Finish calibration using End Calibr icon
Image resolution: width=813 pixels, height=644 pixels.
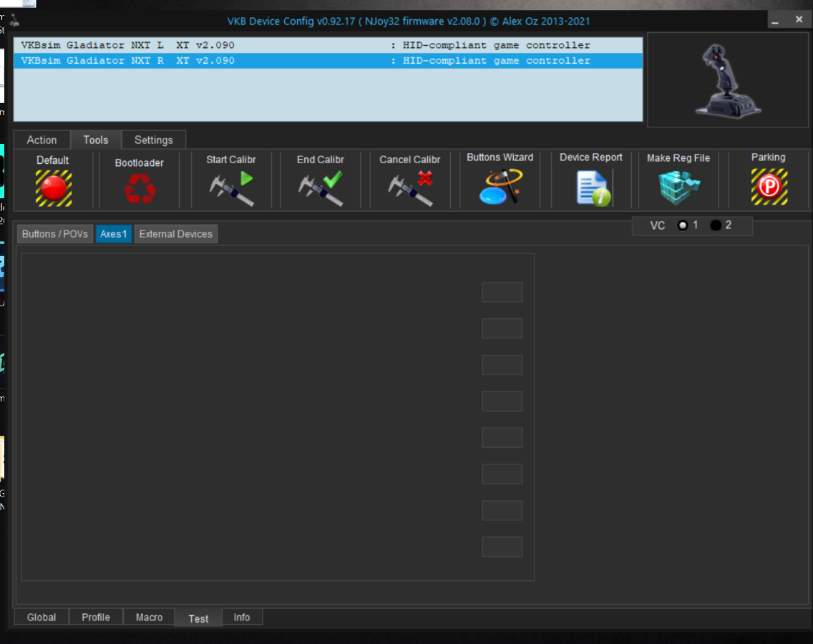[x=321, y=188]
